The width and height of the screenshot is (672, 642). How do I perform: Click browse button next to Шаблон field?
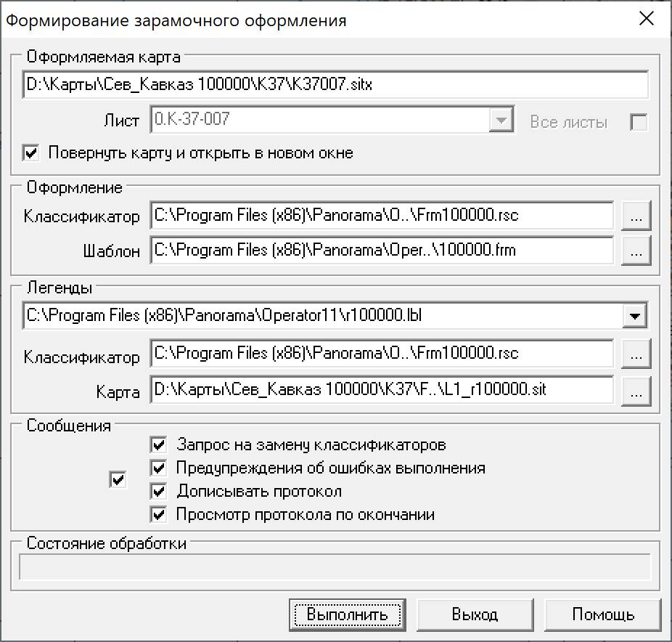tap(636, 251)
